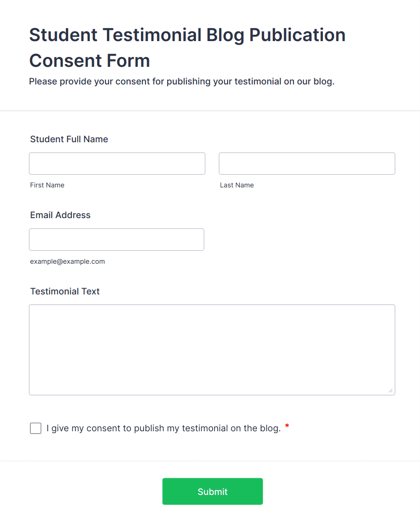Click the "I give my consent" statement text
This screenshot has height=527, width=420.
coord(163,428)
